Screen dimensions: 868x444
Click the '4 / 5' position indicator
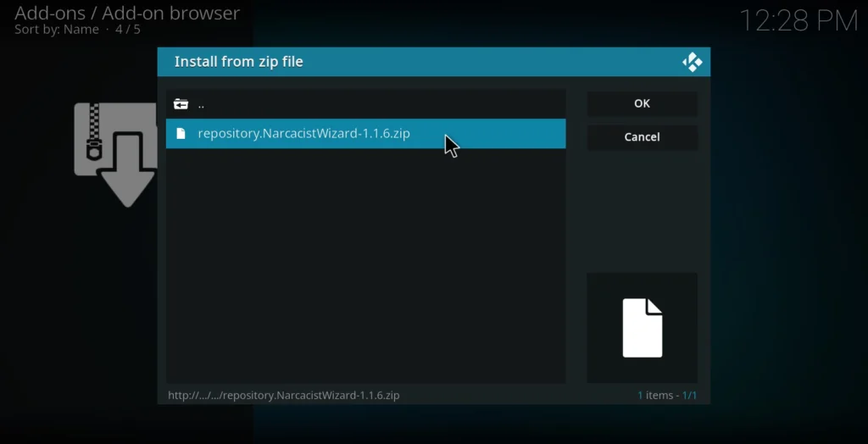(128, 30)
